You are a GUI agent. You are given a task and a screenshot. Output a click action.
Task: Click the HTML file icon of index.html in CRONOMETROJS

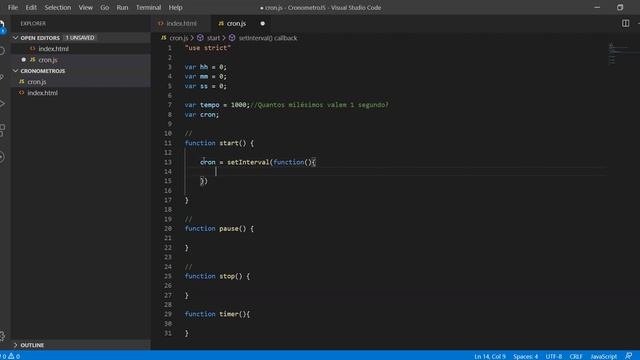[x=22, y=93]
